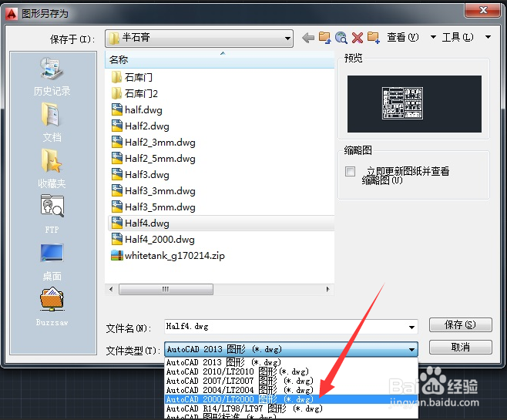Select Half4_2000.dwg in file list

click(x=153, y=239)
